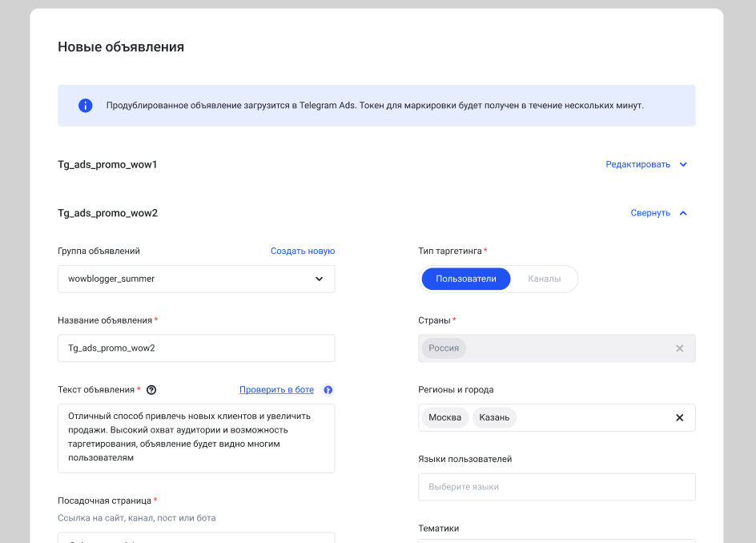Collapse the Tg_ads_promo_wow2 section via Свернуть
This screenshot has width=756, height=543.
click(649, 213)
